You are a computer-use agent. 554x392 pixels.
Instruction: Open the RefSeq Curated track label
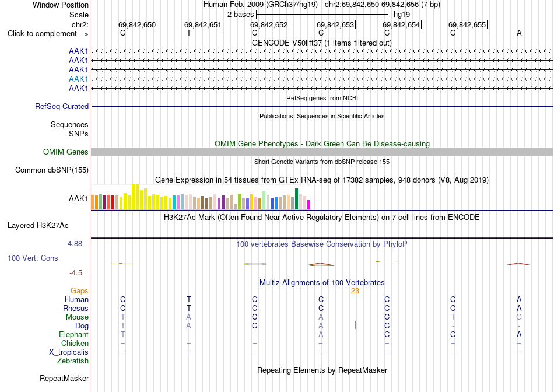point(62,106)
